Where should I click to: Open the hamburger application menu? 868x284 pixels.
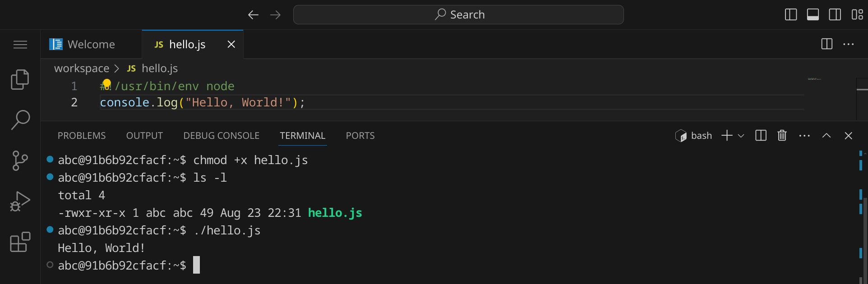pyautogui.click(x=20, y=45)
